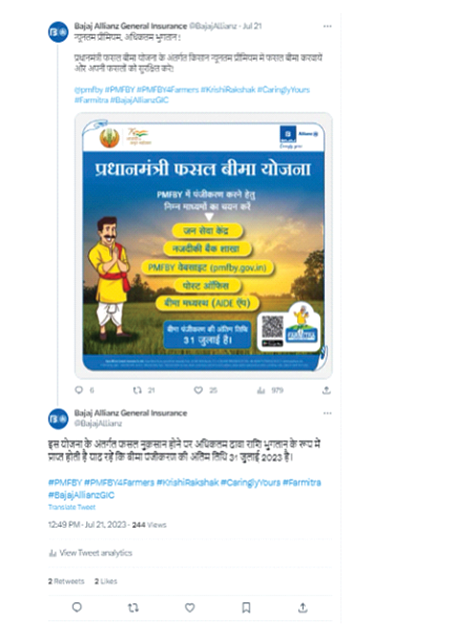Like the first tweet with 25 likes
This screenshot has height=625, width=449.
pyautogui.click(x=198, y=390)
